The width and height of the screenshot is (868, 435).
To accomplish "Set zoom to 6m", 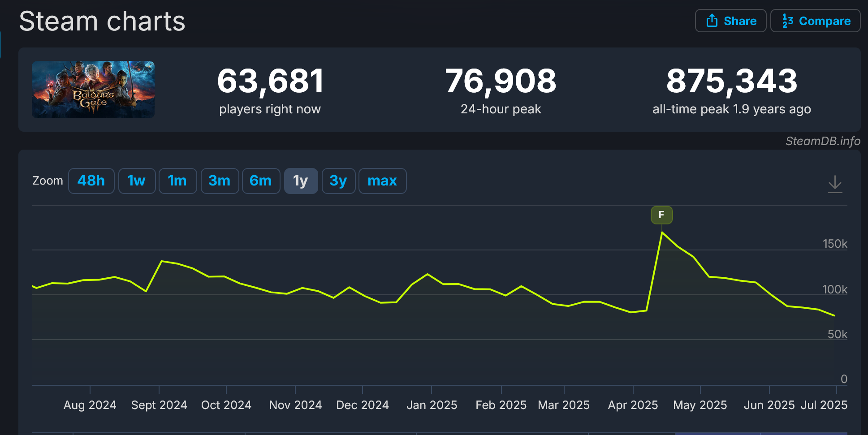I will pyautogui.click(x=261, y=181).
